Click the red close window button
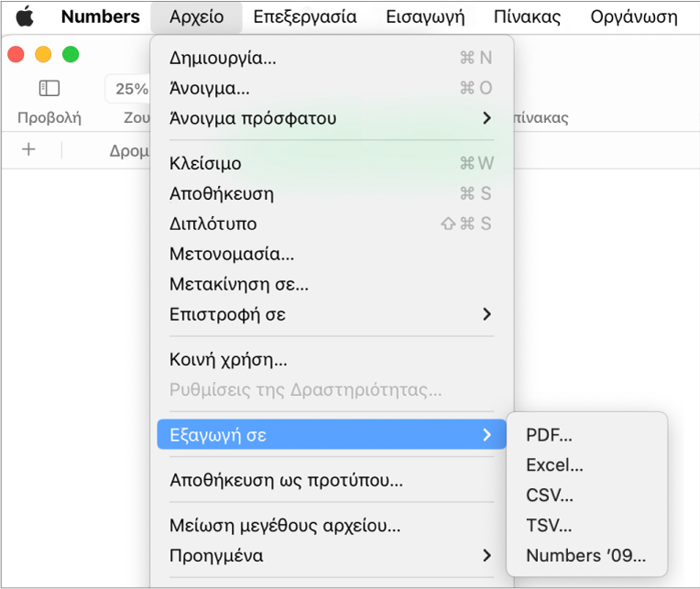Image resolution: width=700 pixels, height=589 pixels. 16,54
